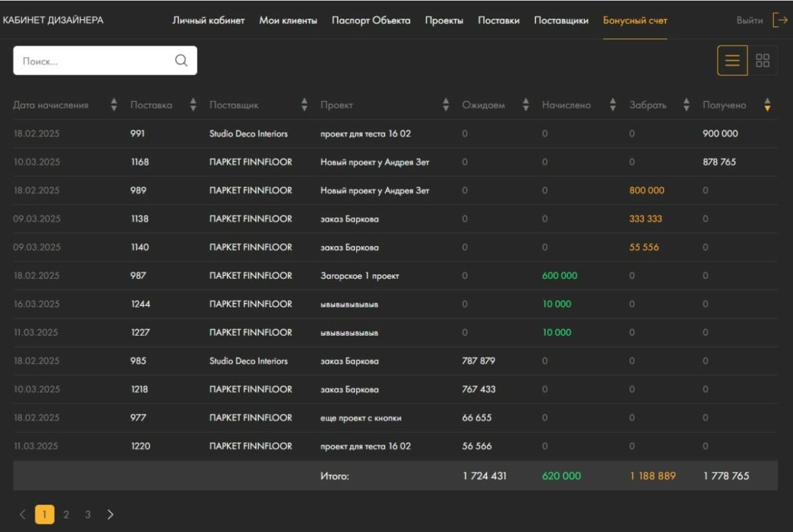This screenshot has height=532, width=793.
Task: Open the Поставщики tab
Action: (561, 20)
